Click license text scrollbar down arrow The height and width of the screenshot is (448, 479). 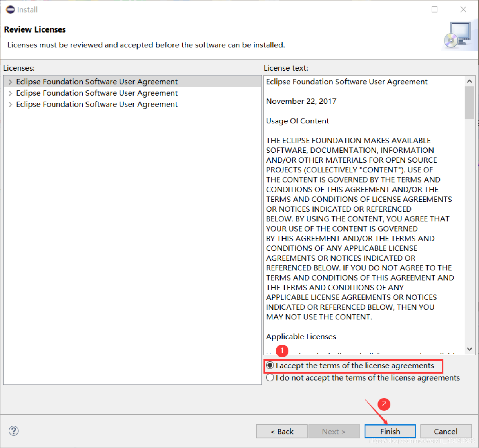[470, 349]
